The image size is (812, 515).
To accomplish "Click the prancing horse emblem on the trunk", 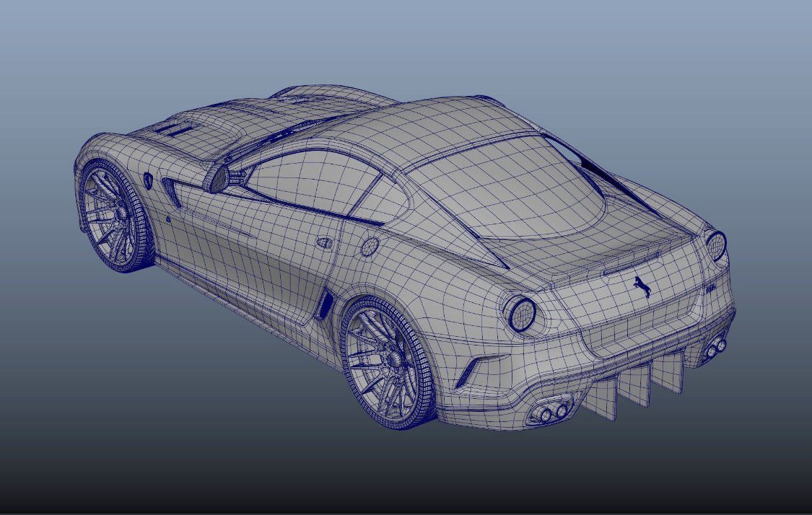I will (642, 287).
